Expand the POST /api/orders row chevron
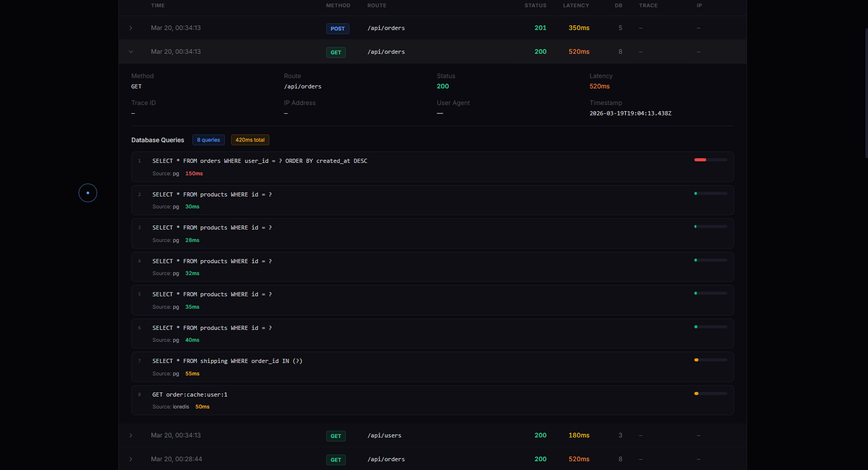The width and height of the screenshot is (868, 470). tap(131, 28)
